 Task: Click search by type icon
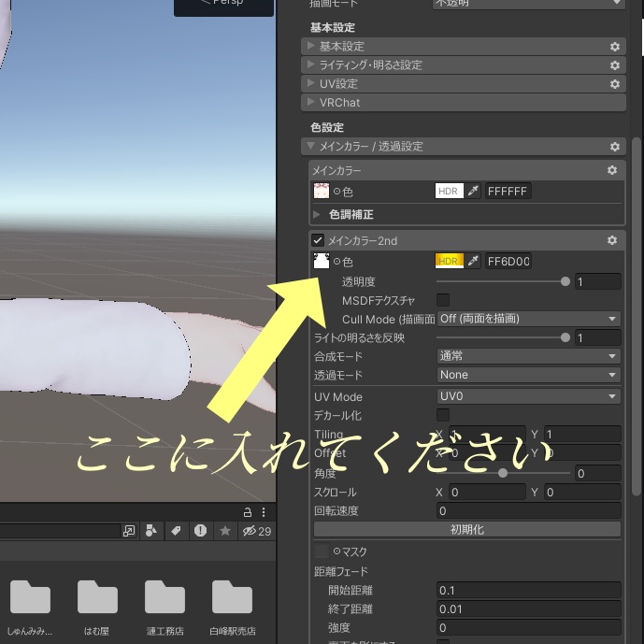151,531
